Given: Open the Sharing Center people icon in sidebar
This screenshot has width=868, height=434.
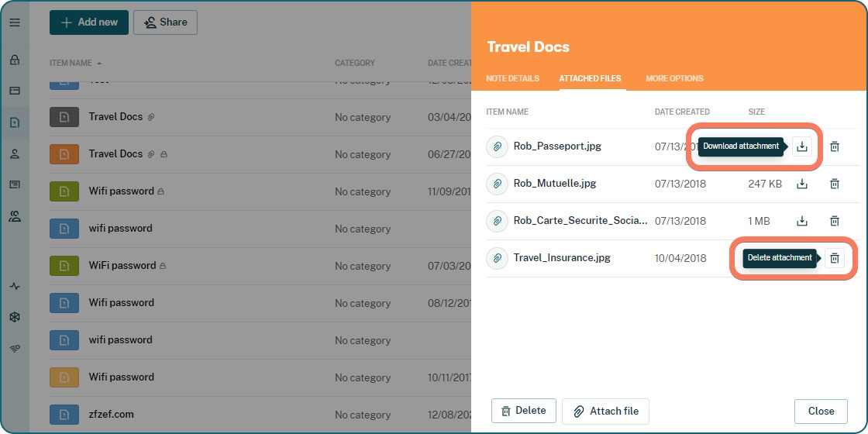Looking at the screenshot, I should 15,216.
